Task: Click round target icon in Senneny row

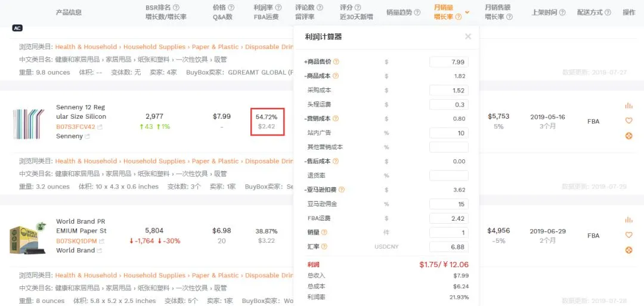Action: point(628,136)
